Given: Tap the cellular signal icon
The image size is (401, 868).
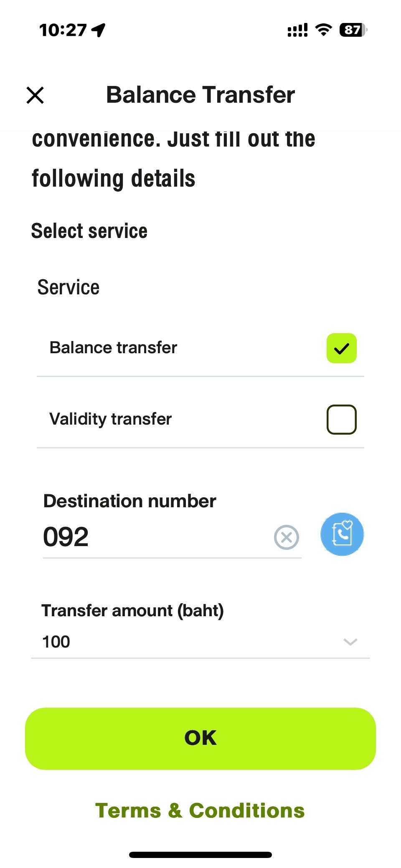Looking at the screenshot, I should point(297,30).
